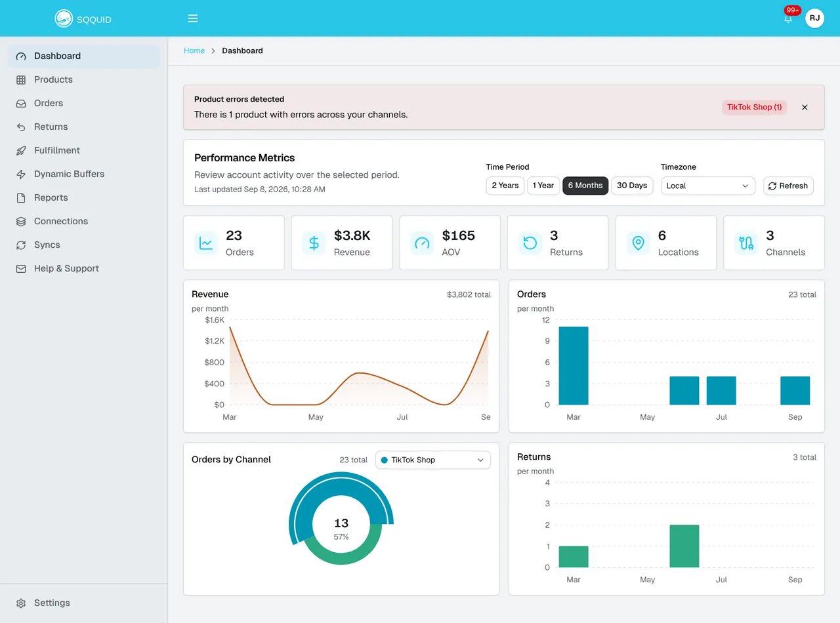Dismiss the product errors alert
The height and width of the screenshot is (623, 840).
805,107
